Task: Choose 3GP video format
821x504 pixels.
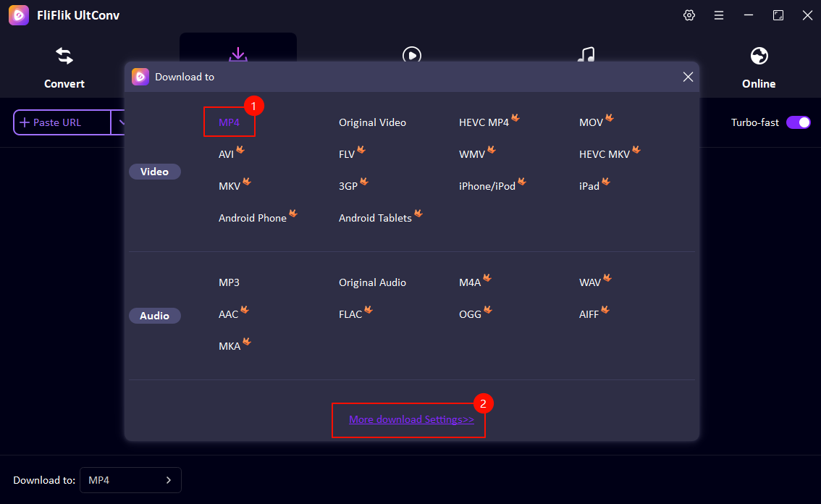Action: coord(348,187)
